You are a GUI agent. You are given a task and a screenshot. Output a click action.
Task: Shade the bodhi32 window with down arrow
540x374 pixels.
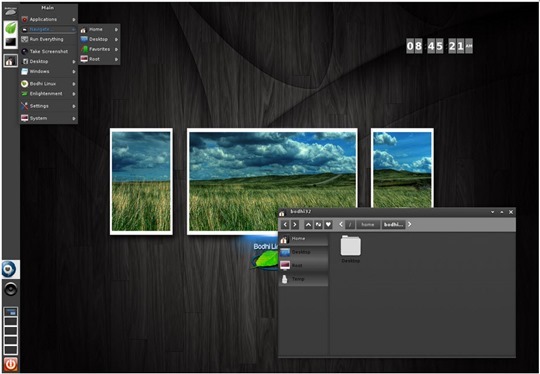493,212
